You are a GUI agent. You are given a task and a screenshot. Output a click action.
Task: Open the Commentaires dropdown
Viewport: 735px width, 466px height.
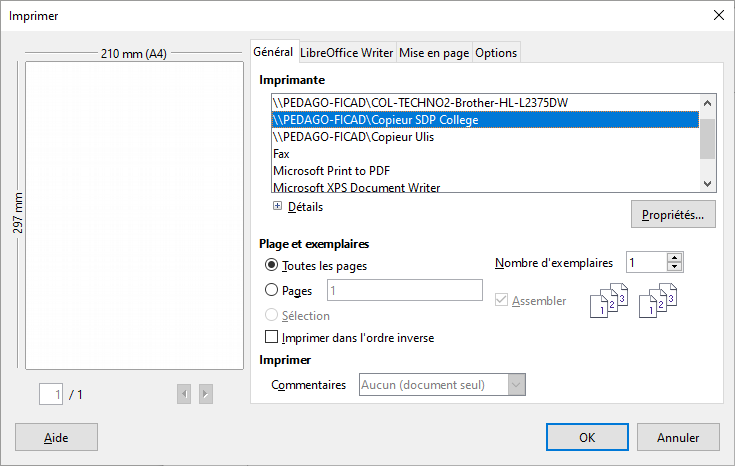click(442, 384)
